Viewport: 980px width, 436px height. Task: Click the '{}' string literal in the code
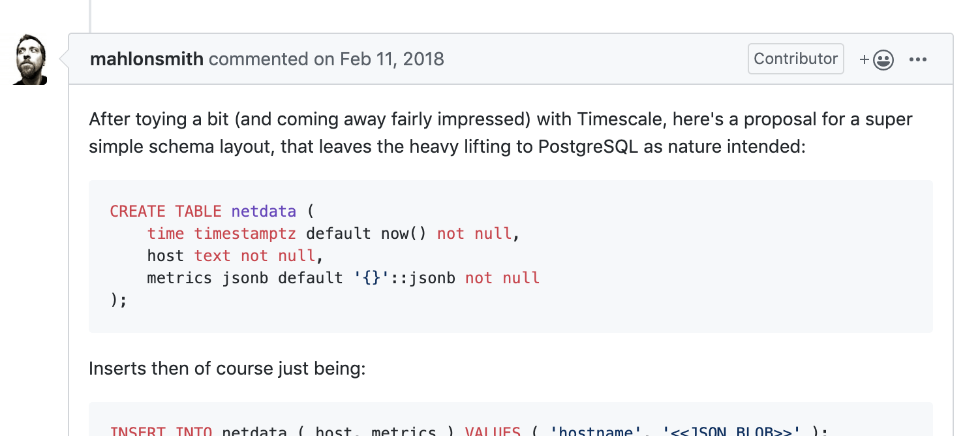point(371,278)
